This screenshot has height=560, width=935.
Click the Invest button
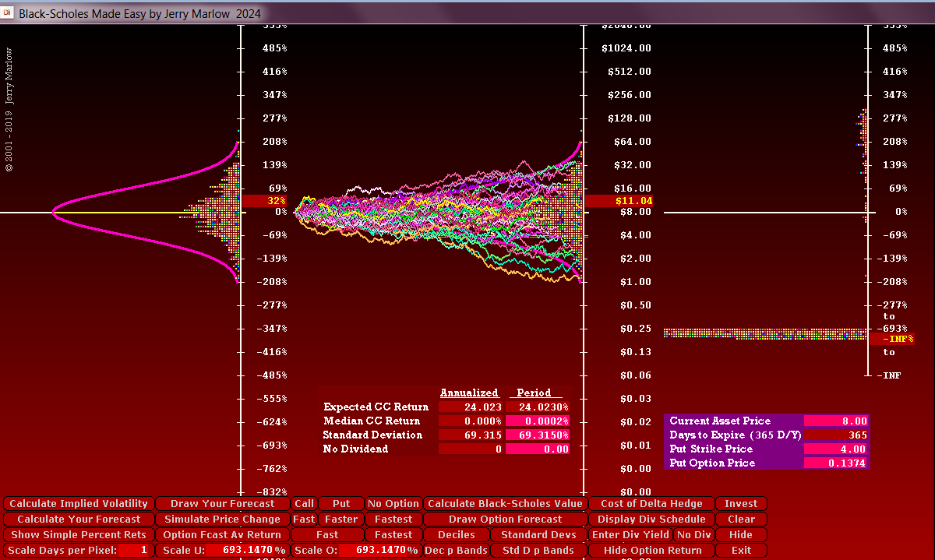tap(741, 504)
